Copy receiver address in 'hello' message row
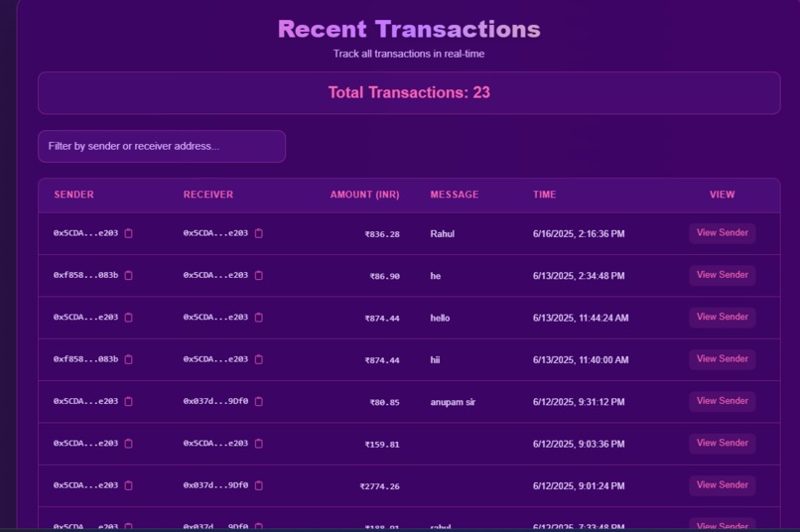 tap(259, 318)
